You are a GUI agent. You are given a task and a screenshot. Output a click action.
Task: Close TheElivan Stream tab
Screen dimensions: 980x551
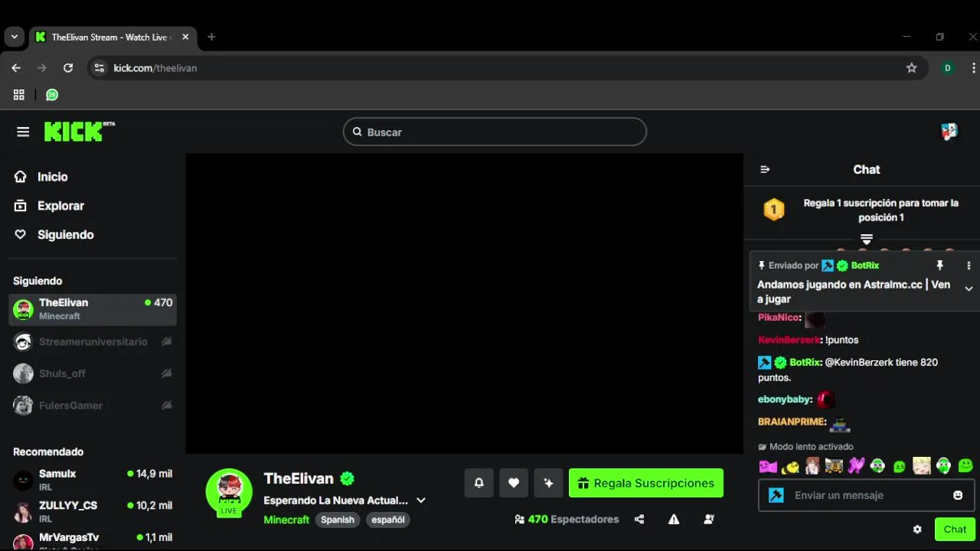(185, 37)
